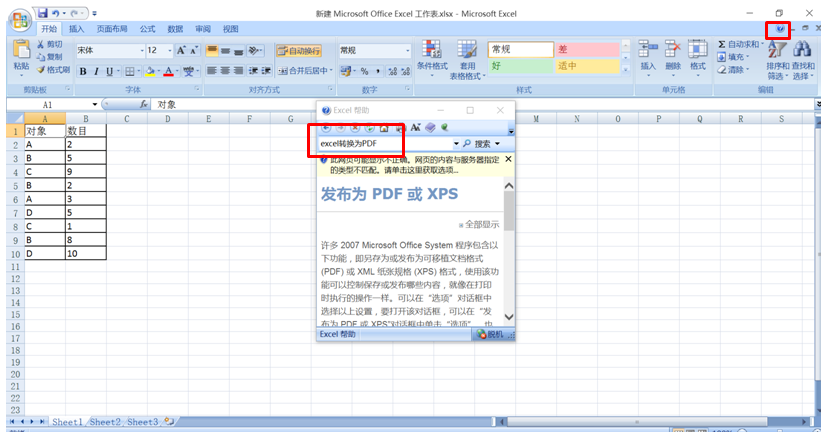
Task: Toggle bottom vertical alignment
Action: (239, 50)
